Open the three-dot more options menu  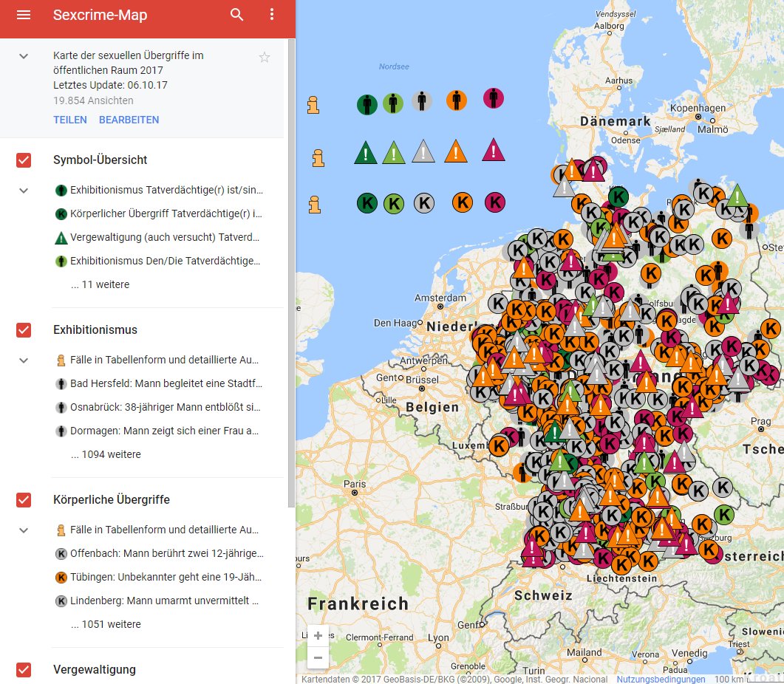[x=271, y=15]
